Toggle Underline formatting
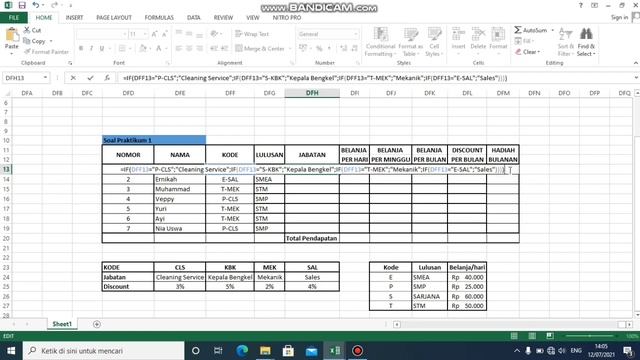This screenshot has height=360, width=640. tap(102, 48)
